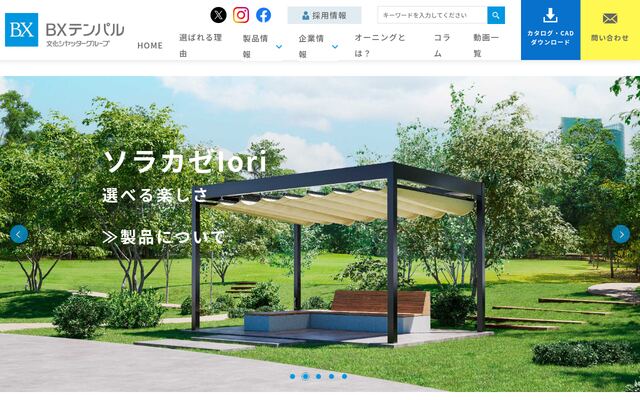Open 企業情報 menu item
640x400 pixels.
coord(311,46)
